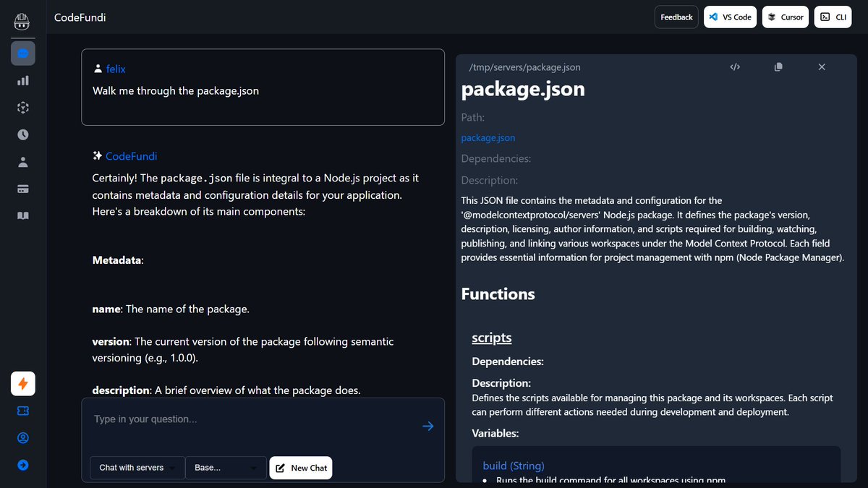Click the Feedback button
The width and height of the screenshot is (868, 488).
(676, 17)
